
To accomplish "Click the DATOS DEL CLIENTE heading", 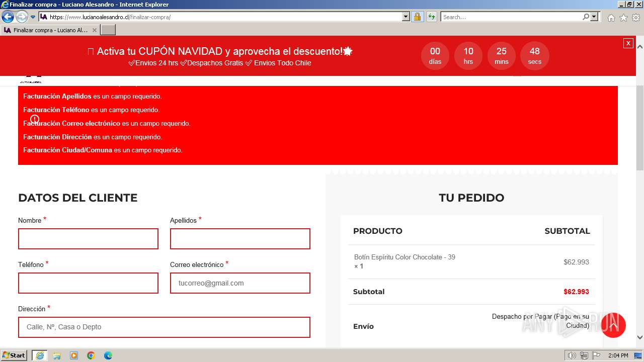I will pyautogui.click(x=78, y=198).
